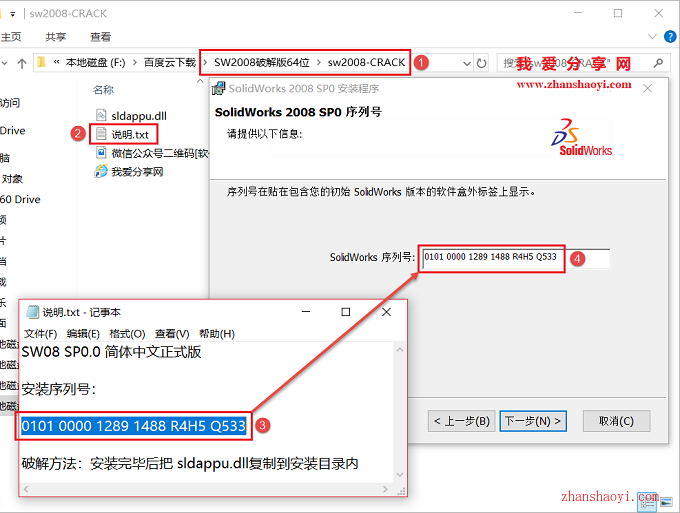
Task: Expand the Explorer ribbon with chevron
Action: [x=652, y=37]
